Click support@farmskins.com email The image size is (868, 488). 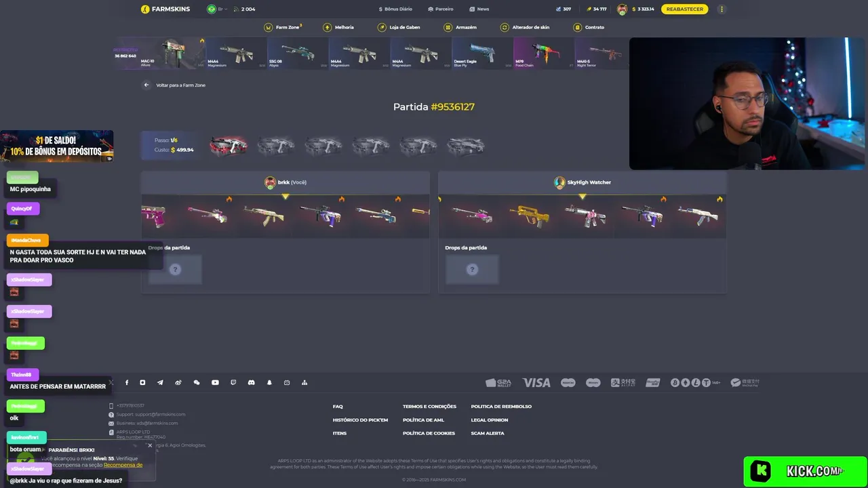coord(159,414)
